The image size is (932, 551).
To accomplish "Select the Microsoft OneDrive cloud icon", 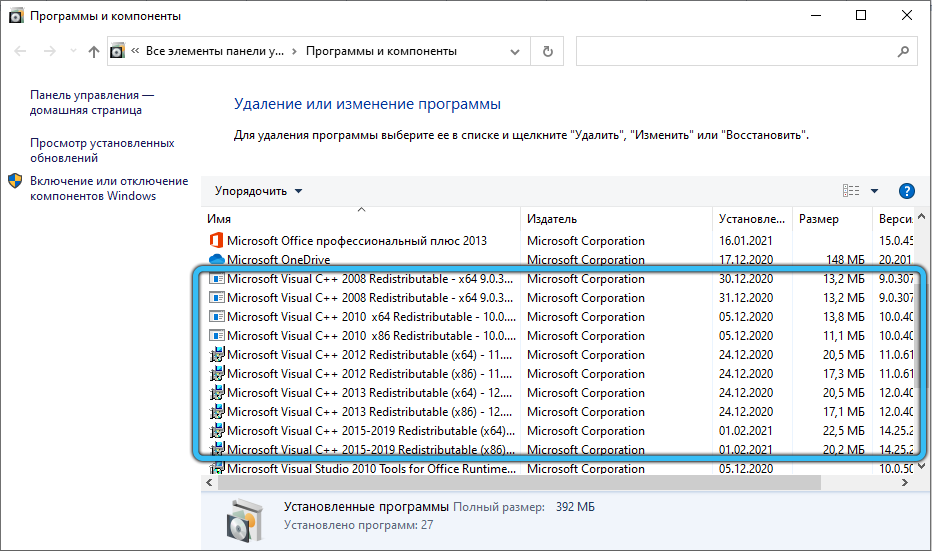I will [x=215, y=260].
